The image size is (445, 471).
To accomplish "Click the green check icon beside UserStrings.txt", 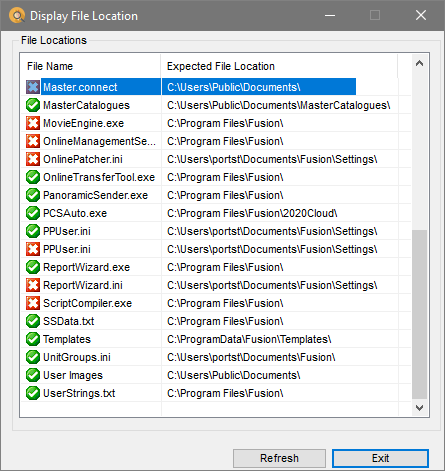I will [33, 393].
